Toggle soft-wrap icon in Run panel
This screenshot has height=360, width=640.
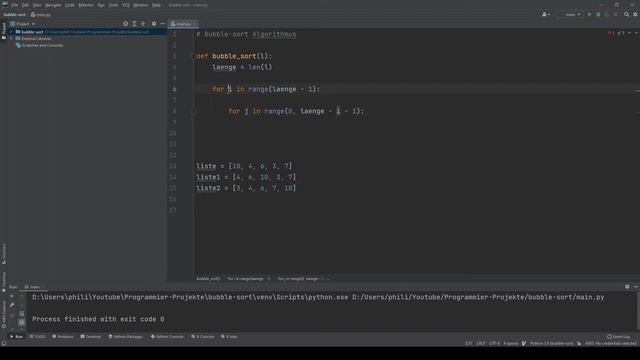tap(22, 313)
